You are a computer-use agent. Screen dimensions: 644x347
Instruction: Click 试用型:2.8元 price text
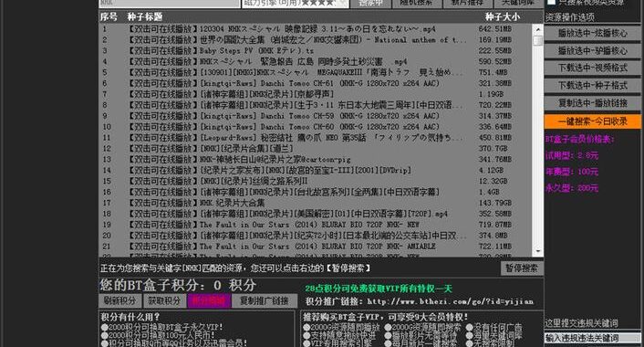pos(572,155)
